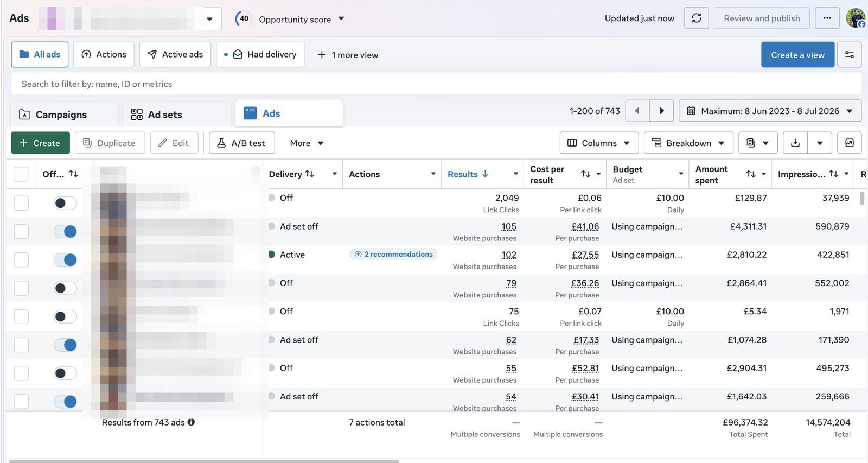Open the 2 recommendations link
Image resolution: width=868 pixels, height=463 pixels.
(x=393, y=254)
